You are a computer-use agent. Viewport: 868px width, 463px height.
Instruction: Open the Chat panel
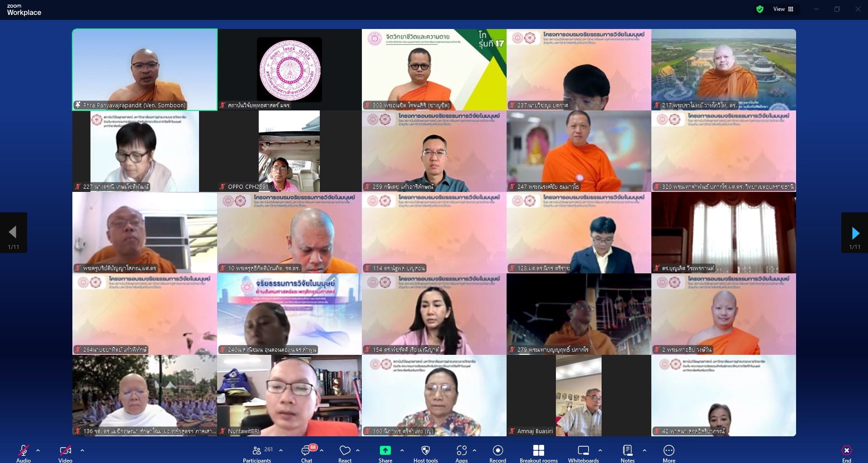tap(307, 453)
